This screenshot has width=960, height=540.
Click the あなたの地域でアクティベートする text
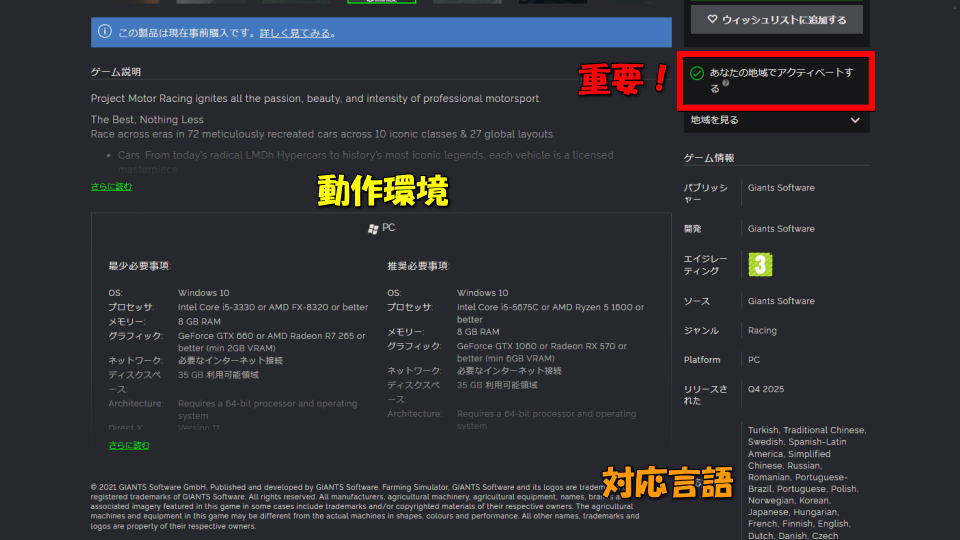coord(781,80)
